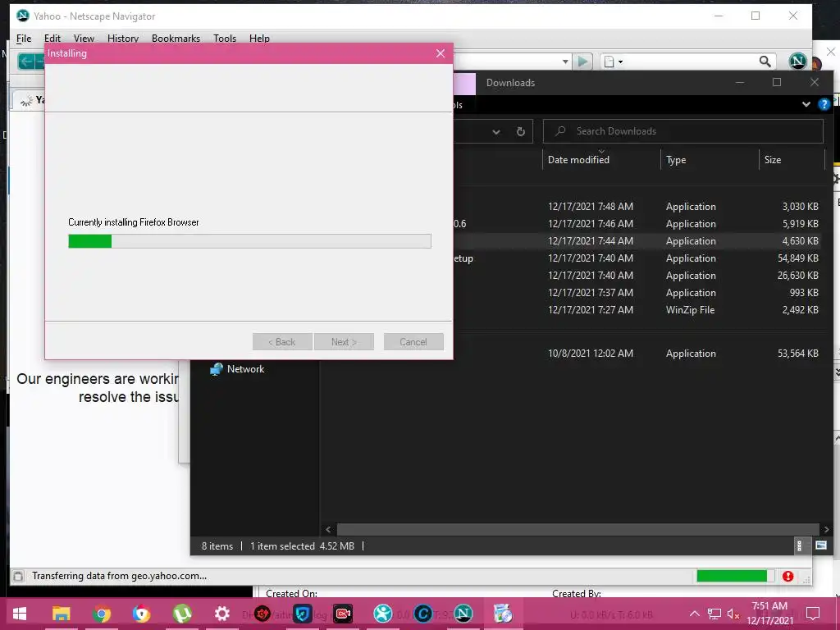840x630 pixels.
Task: Click the muted volume icon in tray
Action: 733,614
